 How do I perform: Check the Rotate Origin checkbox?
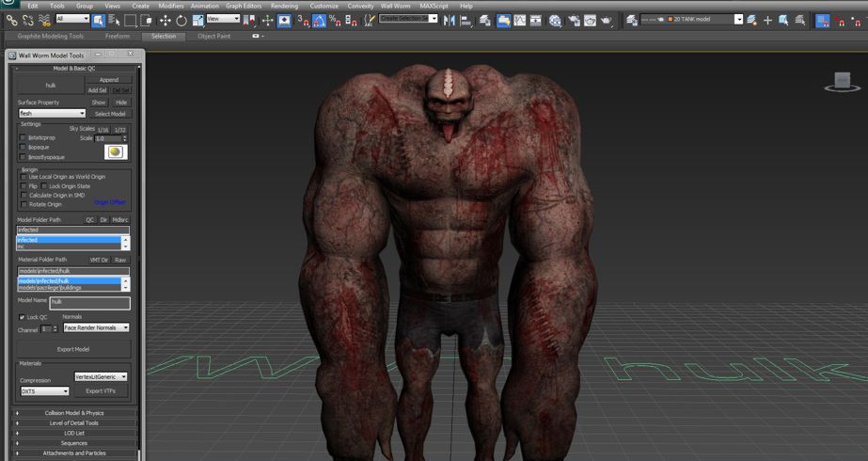pos(24,204)
